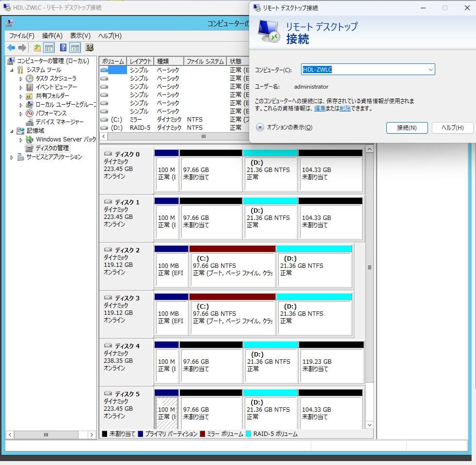Open the 表示(V) menu
Image resolution: width=476 pixels, height=465 pixels.
click(80, 36)
